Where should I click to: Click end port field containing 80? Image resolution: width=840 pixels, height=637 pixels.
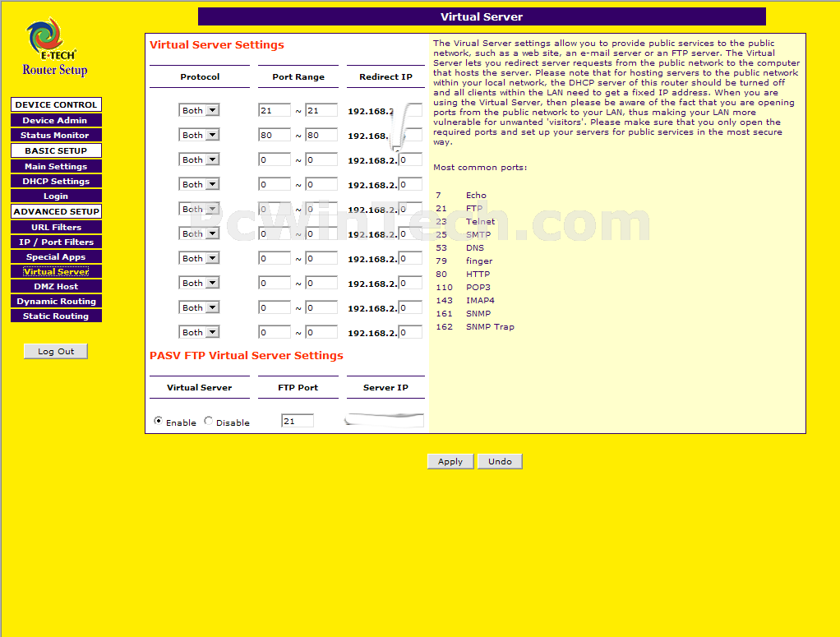click(x=321, y=135)
